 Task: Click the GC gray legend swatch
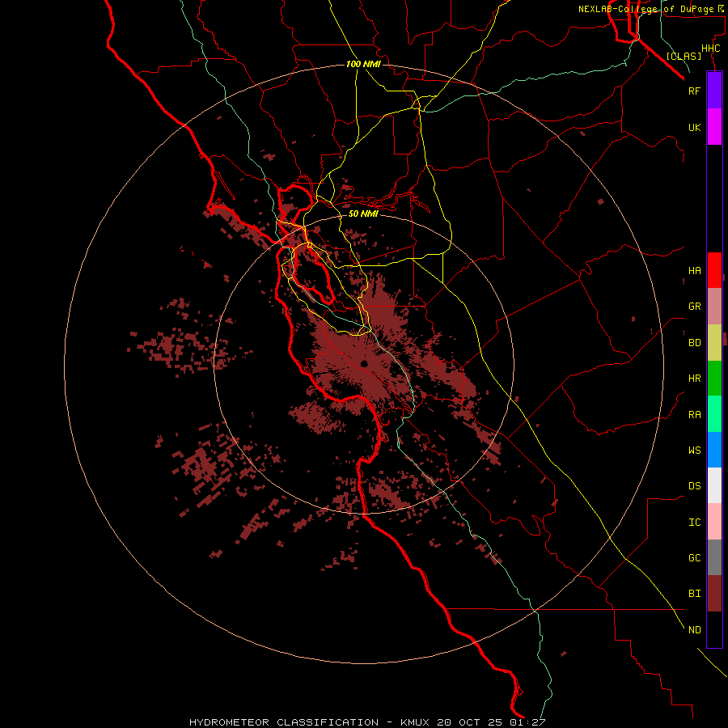coord(714,557)
